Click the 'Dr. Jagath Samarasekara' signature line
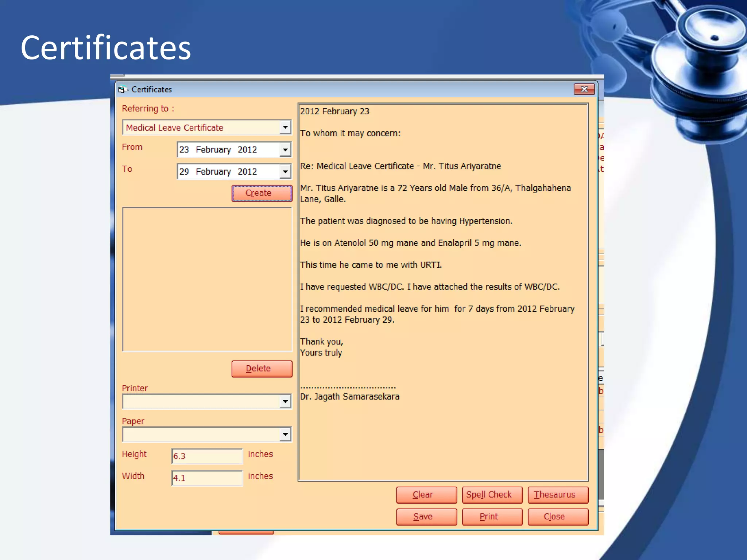 pos(350,396)
